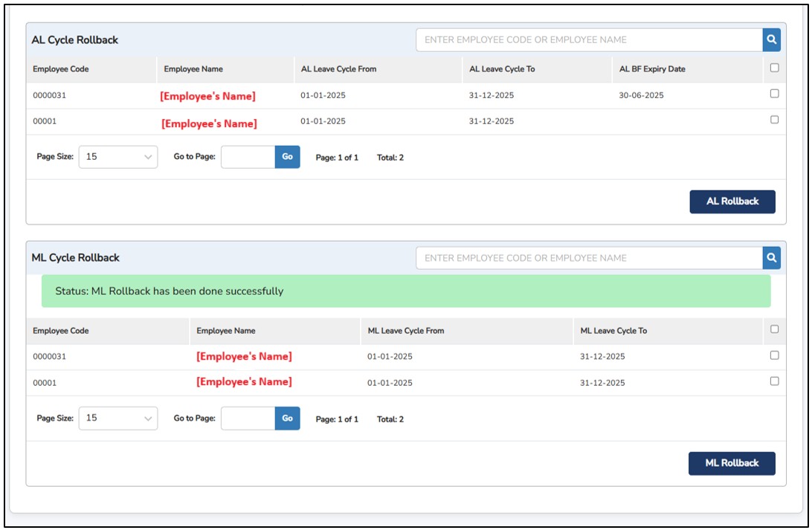The width and height of the screenshot is (812, 530).
Task: Select employee 0000031 checkbox in AL table
Action: 774,94
